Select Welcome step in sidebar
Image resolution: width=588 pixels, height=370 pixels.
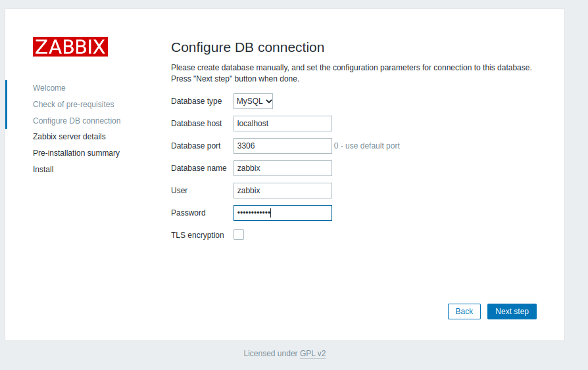pos(49,87)
